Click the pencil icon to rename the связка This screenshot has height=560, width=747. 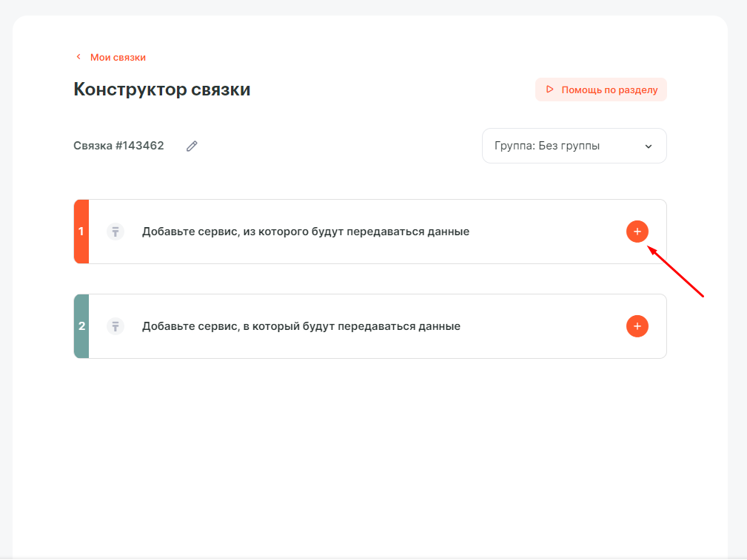[x=192, y=146]
